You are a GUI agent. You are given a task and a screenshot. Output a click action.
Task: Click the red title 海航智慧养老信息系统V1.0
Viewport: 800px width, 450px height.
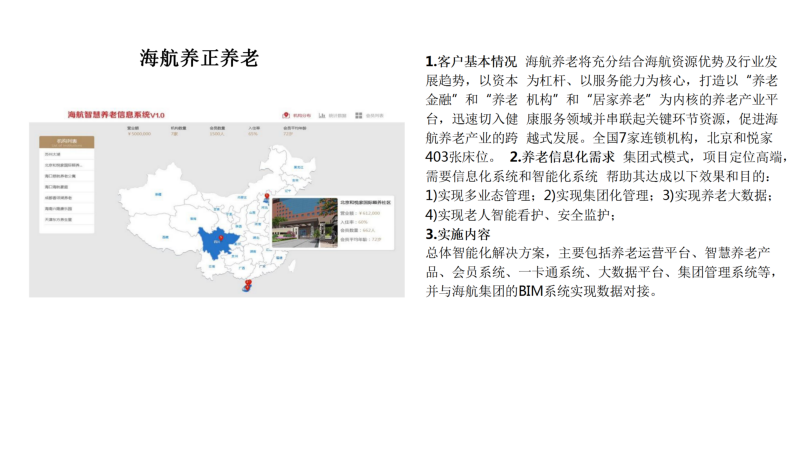[x=116, y=115]
